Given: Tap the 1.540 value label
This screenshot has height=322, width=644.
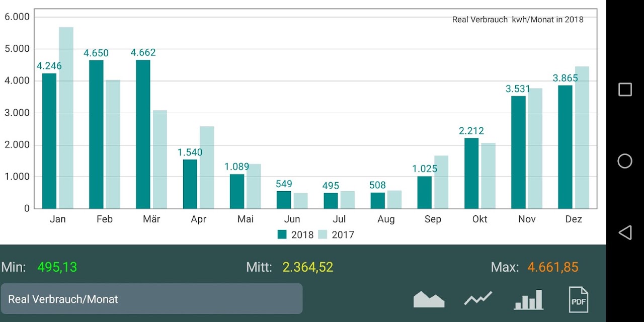Looking at the screenshot, I should [x=190, y=152].
